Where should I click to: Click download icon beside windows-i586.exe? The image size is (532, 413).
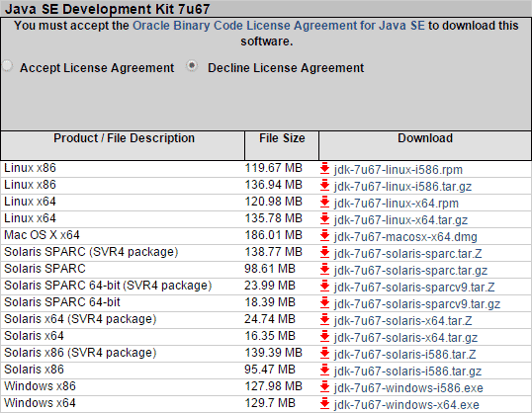(324, 387)
